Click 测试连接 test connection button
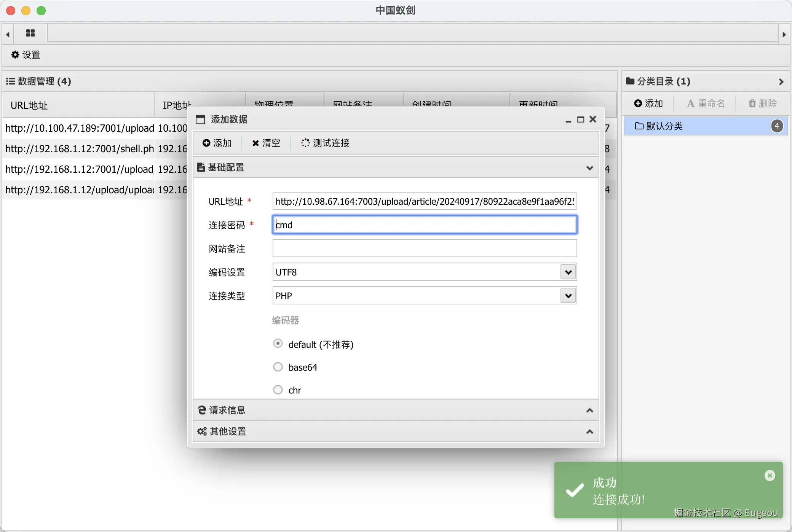Screen dimensions: 792x532 pyautogui.click(x=325, y=143)
